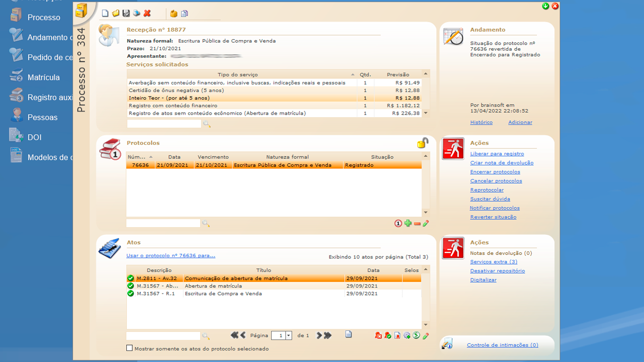Click the green dollar sign icon in Atos toolbar
This screenshot has width=644, height=362.
pos(416,335)
